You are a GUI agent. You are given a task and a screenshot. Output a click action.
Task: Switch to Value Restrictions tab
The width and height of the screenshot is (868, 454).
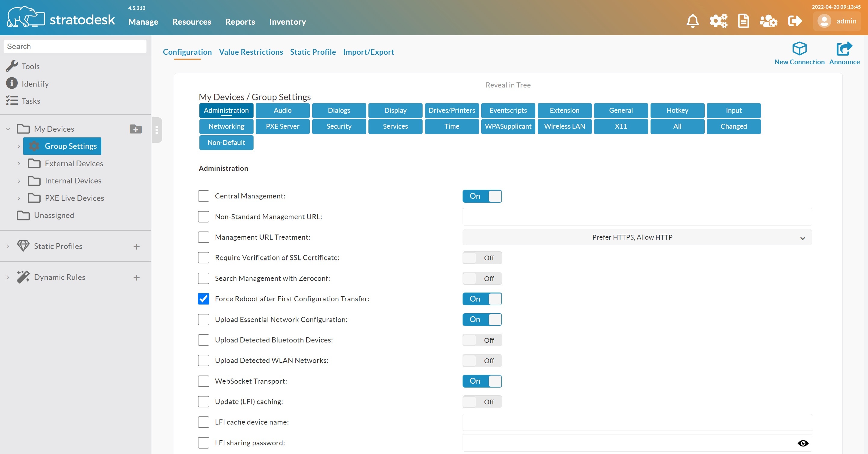click(x=251, y=52)
